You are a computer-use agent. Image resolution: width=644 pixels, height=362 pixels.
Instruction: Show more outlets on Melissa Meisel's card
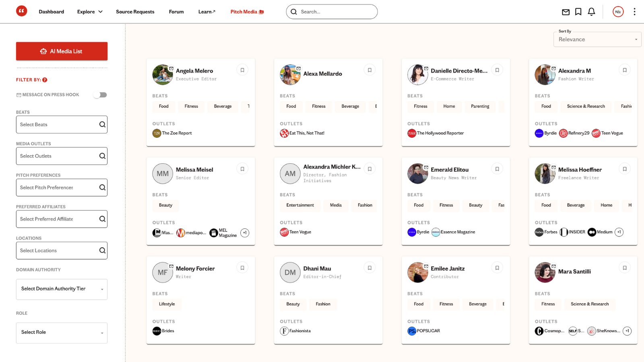[x=245, y=232]
